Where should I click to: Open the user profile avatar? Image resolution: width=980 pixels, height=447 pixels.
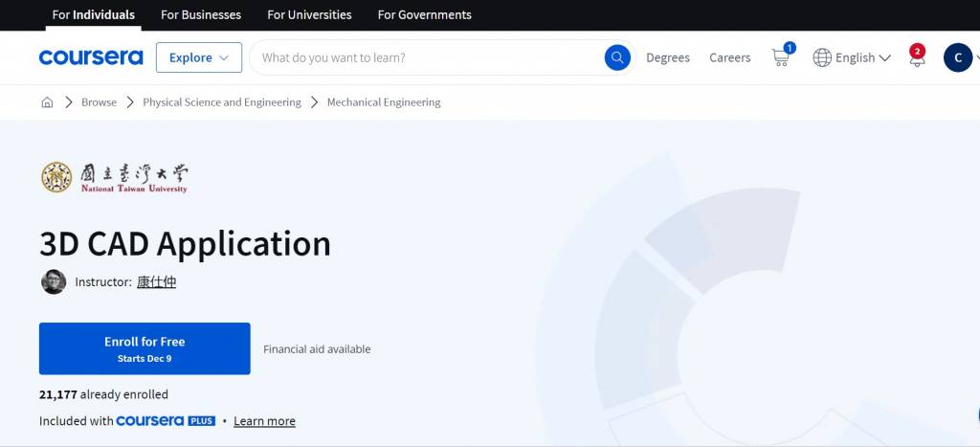coord(957,57)
